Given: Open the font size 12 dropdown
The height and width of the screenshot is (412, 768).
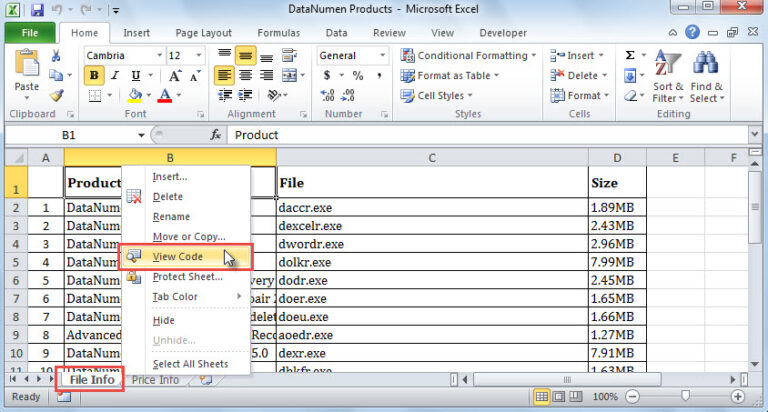Looking at the screenshot, I should pyautogui.click(x=199, y=55).
